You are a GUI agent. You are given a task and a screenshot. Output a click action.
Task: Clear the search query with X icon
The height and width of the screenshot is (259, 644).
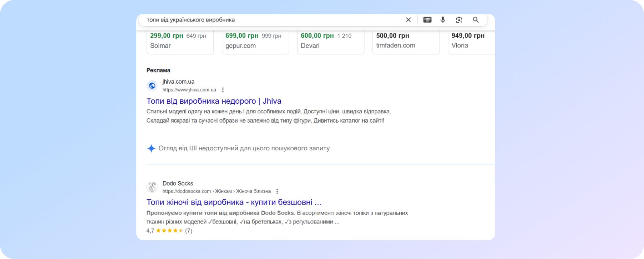(408, 20)
